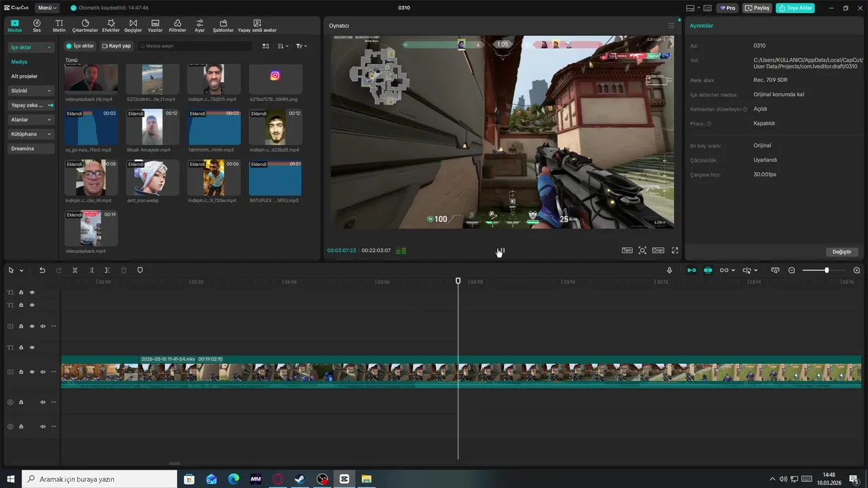Add a marker on the timeline
This screenshot has height=488, width=868.
click(140, 270)
